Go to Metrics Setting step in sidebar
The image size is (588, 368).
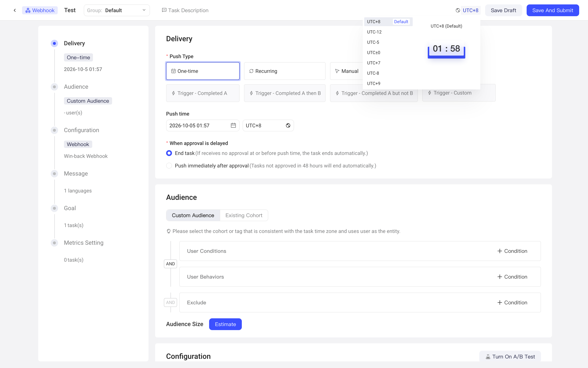(x=84, y=243)
